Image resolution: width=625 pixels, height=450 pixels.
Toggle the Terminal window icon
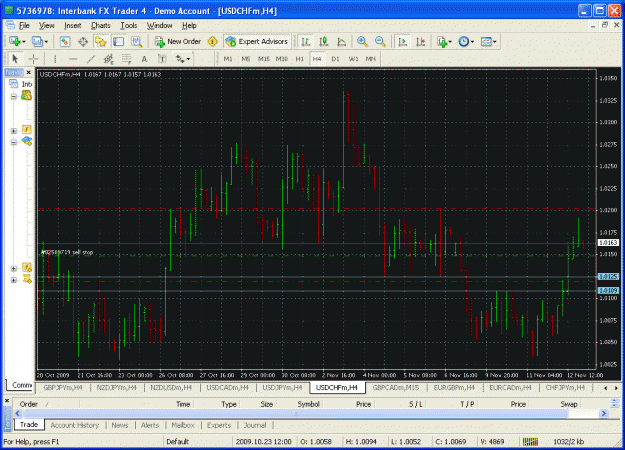118,41
